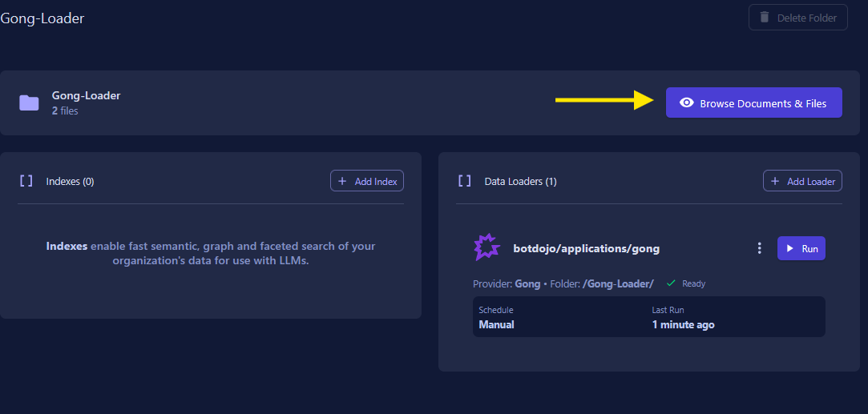This screenshot has width=868, height=414.
Task: Open the three-dot menu for gong loader
Action: [x=760, y=248]
